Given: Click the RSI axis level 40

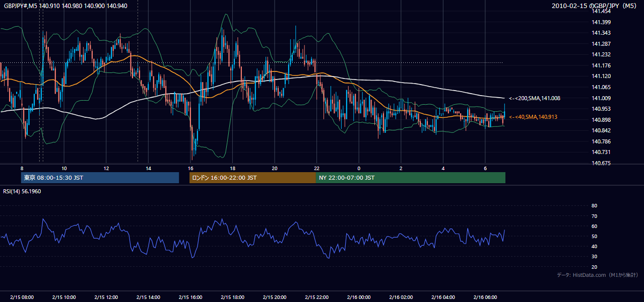Looking at the screenshot, I should point(594,246).
